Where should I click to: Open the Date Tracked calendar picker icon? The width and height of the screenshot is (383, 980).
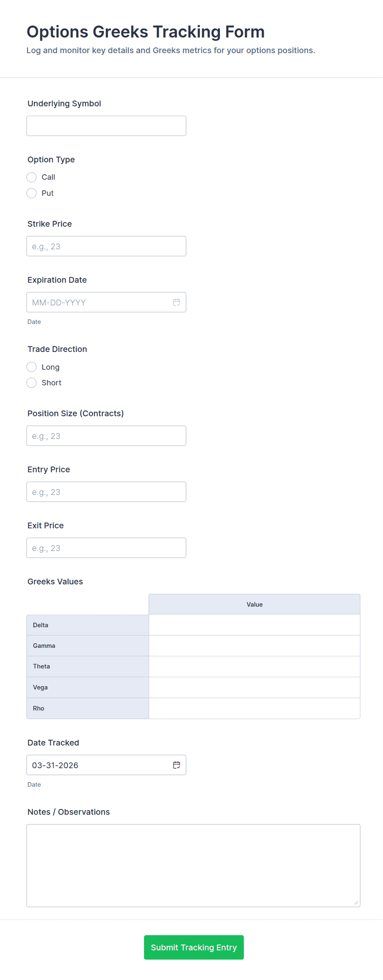(x=177, y=765)
